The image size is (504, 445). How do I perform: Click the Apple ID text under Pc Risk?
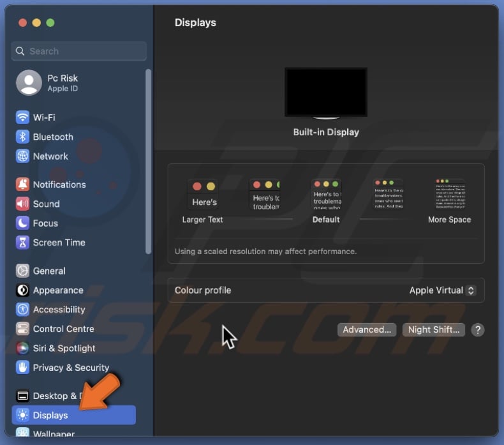coord(63,89)
